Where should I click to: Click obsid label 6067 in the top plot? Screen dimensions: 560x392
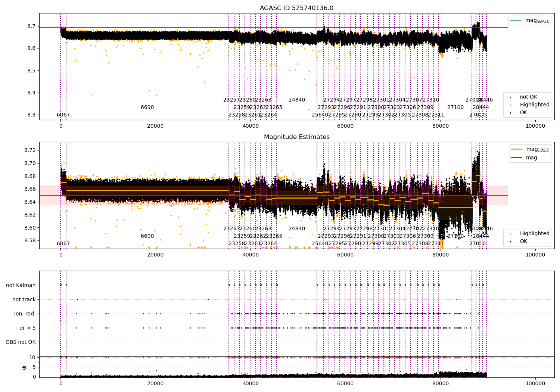(x=63, y=115)
